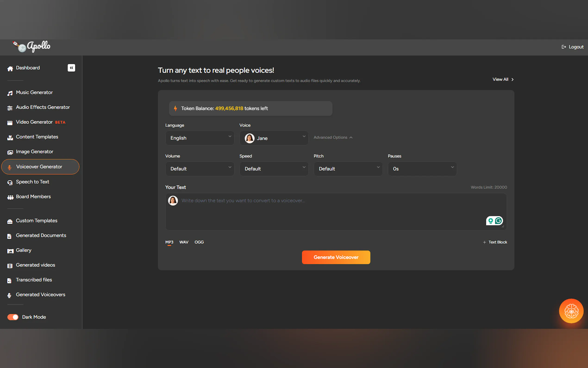The height and width of the screenshot is (368, 588).
Task: Open Generated Voiceovers in the sidebar
Action: 40,295
